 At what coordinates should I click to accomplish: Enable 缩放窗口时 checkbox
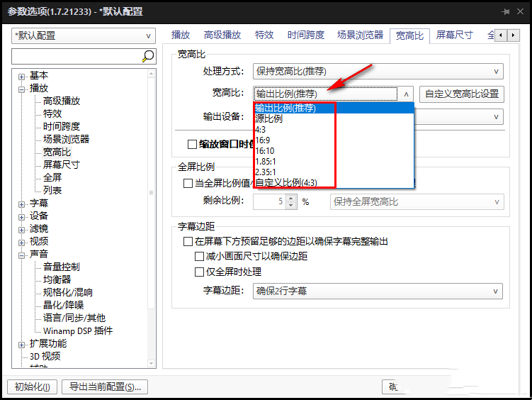193,144
